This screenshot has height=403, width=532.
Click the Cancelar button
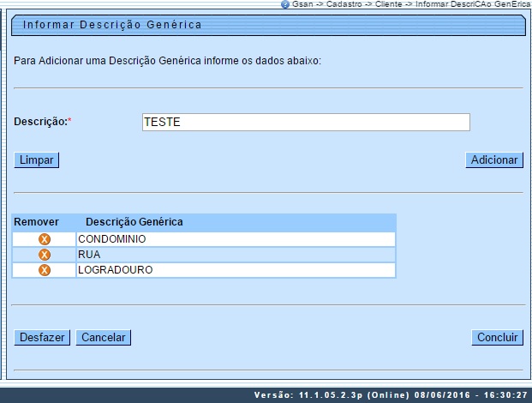coord(103,338)
